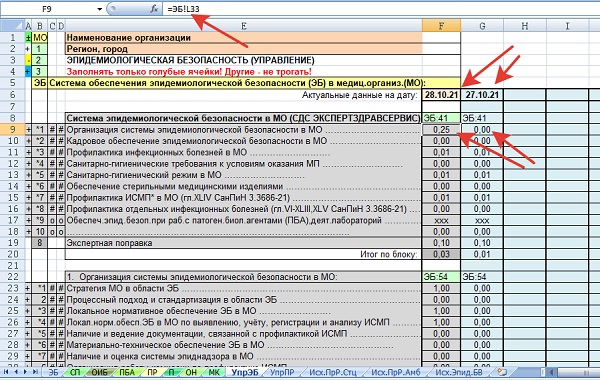Jump to the first sheet tab with the navigation arrow

(x=6, y=372)
